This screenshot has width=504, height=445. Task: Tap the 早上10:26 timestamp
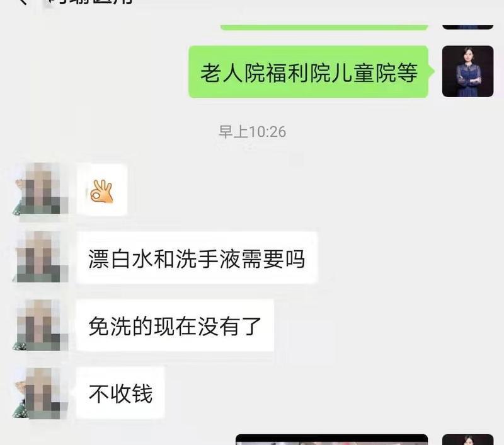[253, 132]
